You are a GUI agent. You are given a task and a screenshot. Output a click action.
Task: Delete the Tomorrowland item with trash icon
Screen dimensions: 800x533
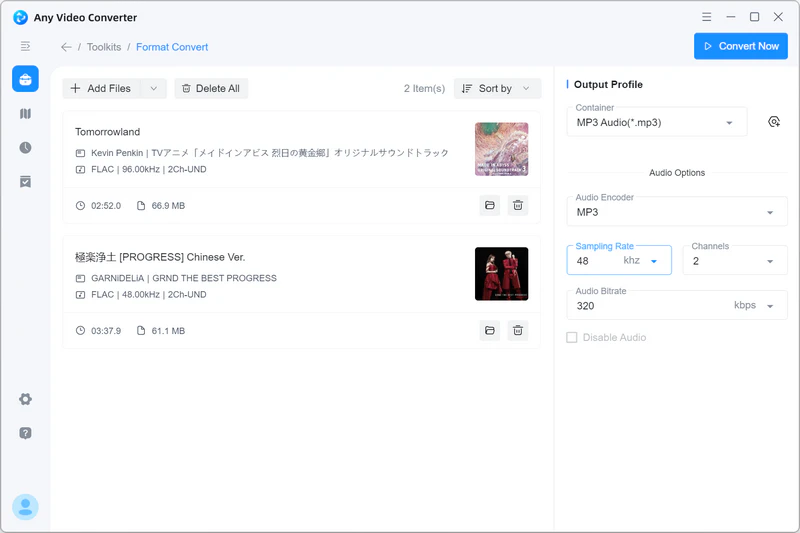point(518,205)
